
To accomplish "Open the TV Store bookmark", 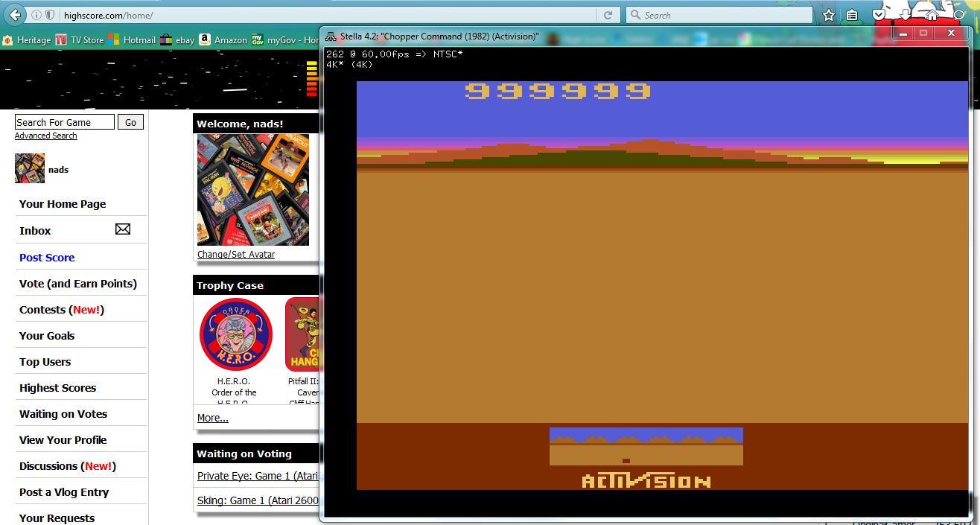I will tap(80, 40).
